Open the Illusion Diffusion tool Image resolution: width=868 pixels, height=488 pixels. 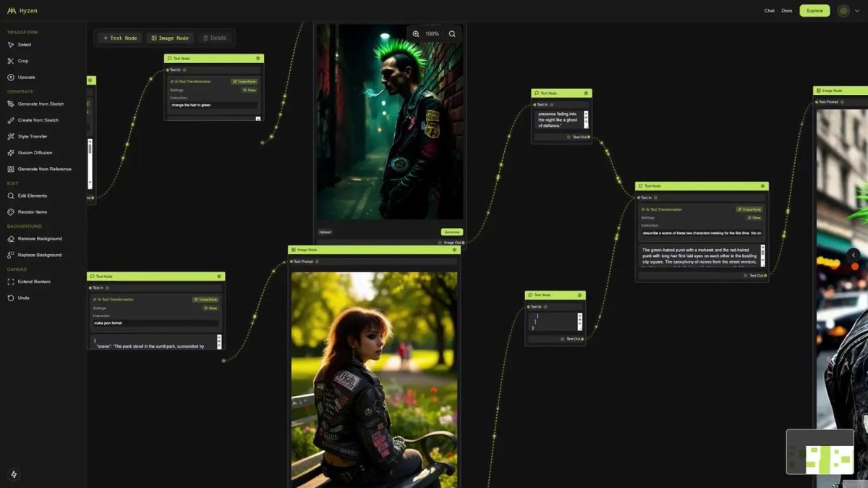click(30, 153)
